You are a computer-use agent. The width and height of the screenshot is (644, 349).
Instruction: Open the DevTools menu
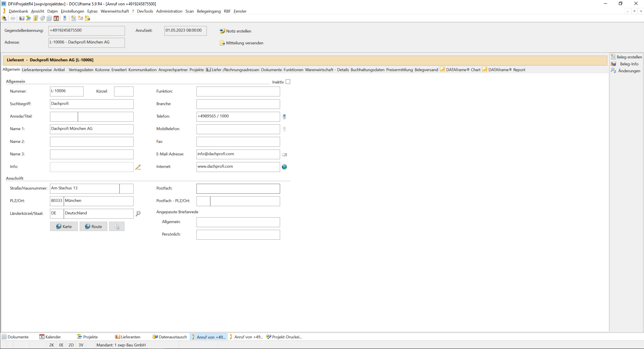click(x=145, y=11)
